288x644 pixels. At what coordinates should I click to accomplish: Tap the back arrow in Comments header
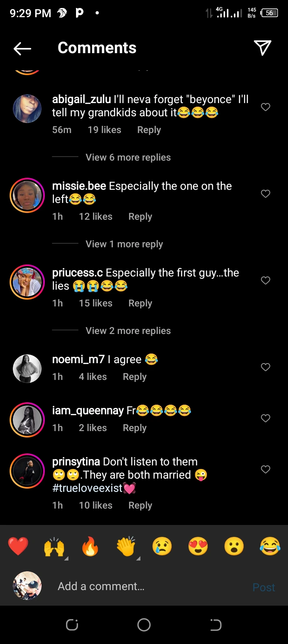tap(22, 49)
